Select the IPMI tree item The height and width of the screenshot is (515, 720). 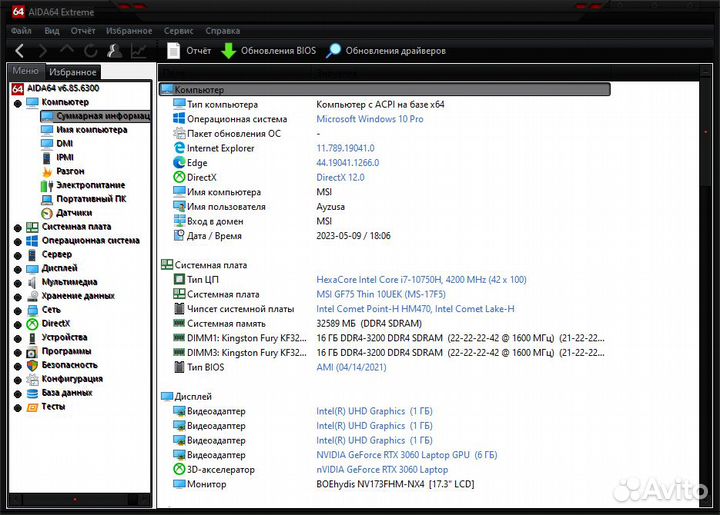(65, 157)
